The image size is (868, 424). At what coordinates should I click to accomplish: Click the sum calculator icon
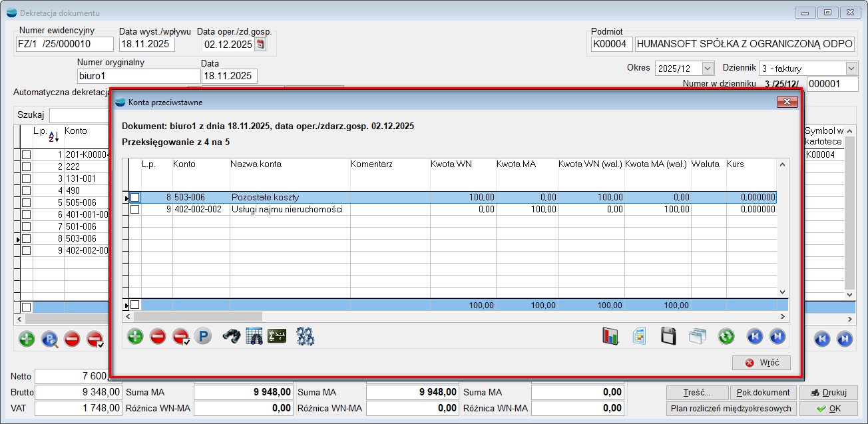(x=276, y=337)
